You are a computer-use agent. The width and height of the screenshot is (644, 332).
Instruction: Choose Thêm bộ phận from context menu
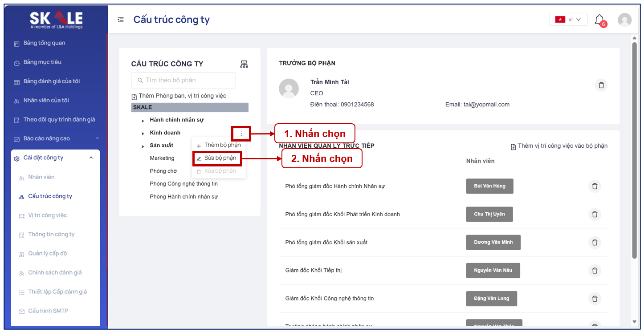tap(219, 145)
